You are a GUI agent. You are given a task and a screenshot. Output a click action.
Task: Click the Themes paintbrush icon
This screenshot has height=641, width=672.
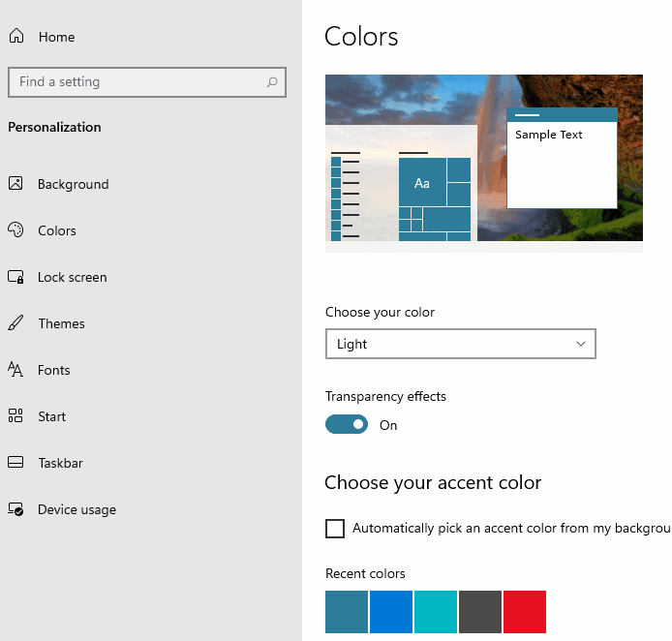15,323
